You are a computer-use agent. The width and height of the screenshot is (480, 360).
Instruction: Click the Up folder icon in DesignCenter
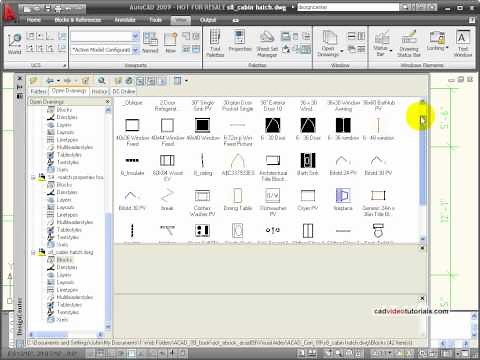pos(85,81)
